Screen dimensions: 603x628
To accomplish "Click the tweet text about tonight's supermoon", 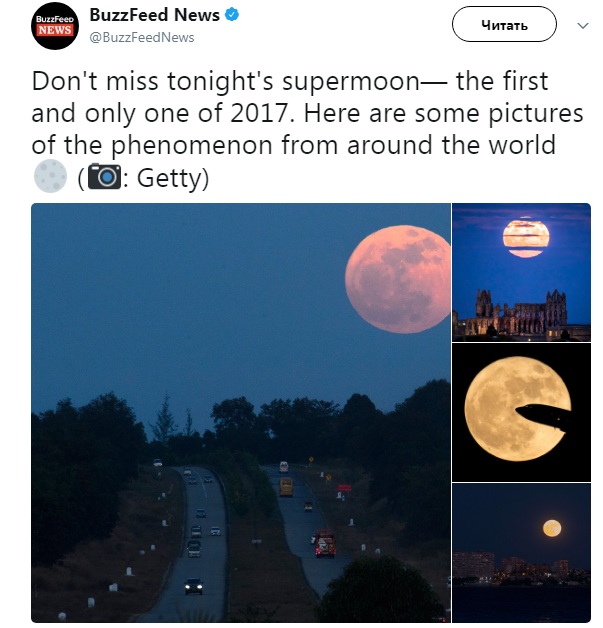I will 290,112.
